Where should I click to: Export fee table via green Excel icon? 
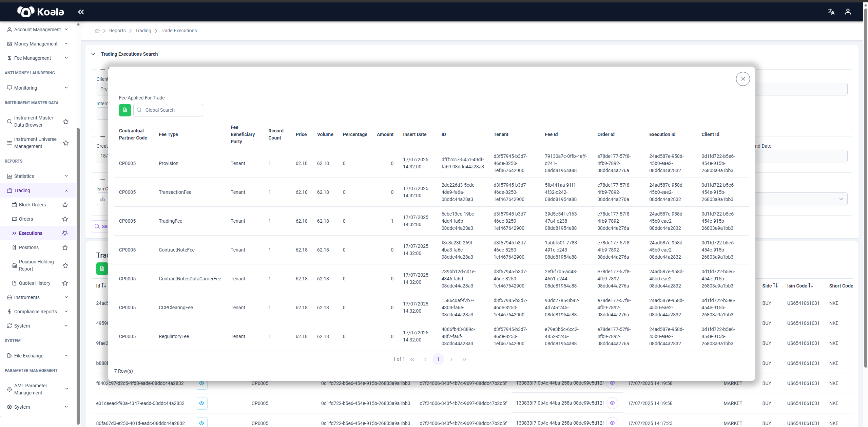tap(125, 110)
